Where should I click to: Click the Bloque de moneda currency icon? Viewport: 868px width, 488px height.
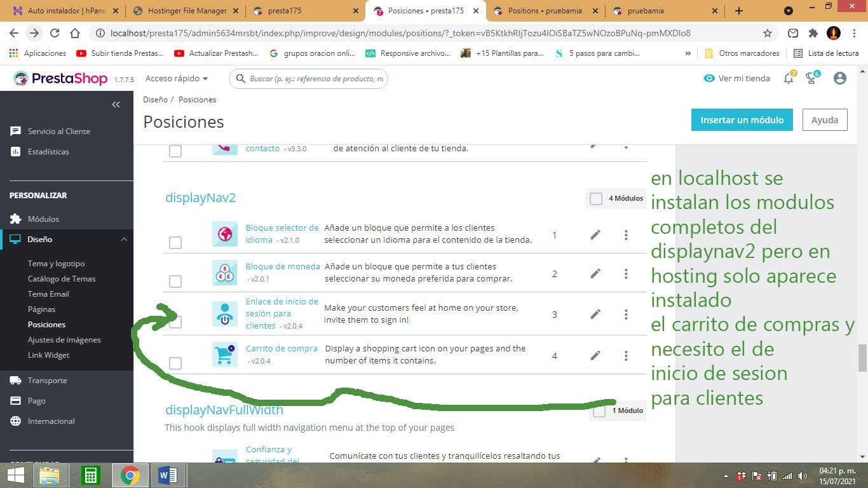point(225,273)
